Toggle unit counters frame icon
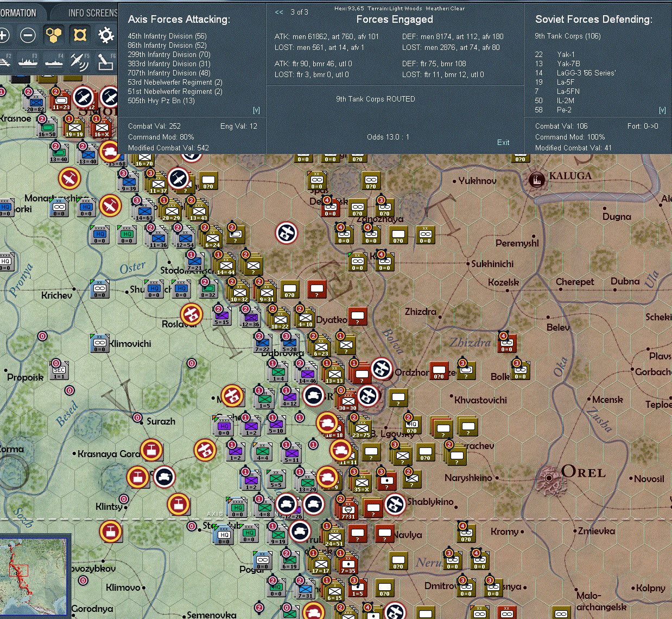 coord(80,35)
